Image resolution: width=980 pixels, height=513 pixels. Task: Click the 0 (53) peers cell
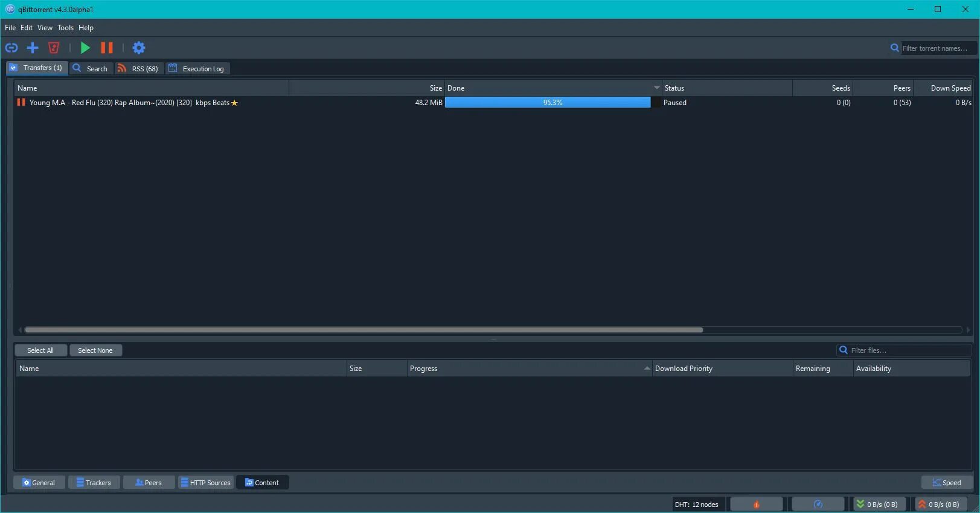[x=902, y=103]
